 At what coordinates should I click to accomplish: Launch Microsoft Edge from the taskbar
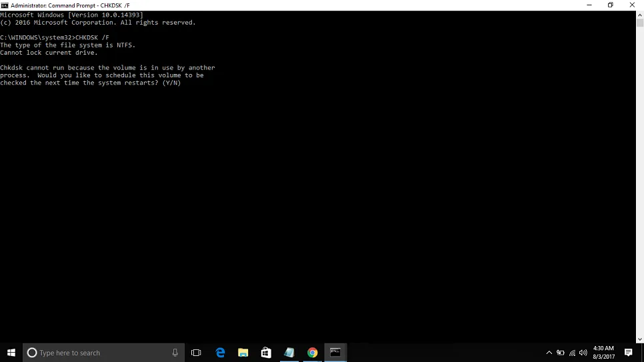(x=221, y=353)
